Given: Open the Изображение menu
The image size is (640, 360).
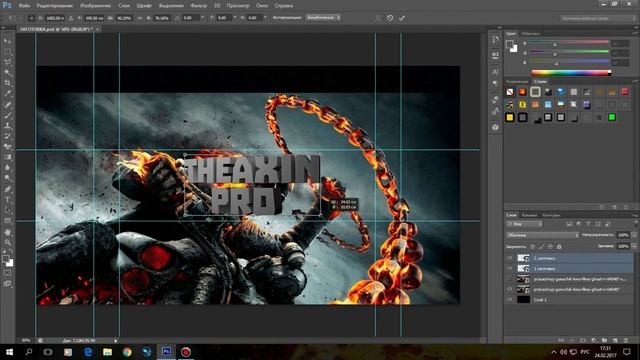Looking at the screenshot, I should coord(96,6).
